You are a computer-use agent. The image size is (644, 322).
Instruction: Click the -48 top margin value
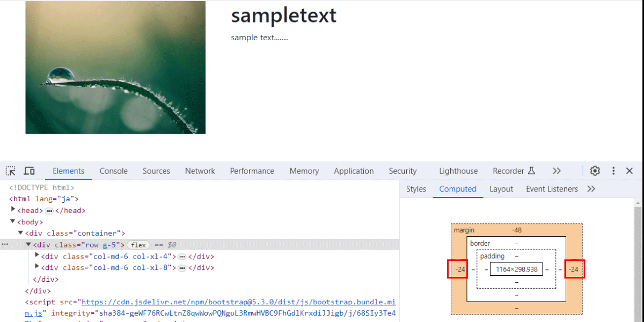click(516, 230)
